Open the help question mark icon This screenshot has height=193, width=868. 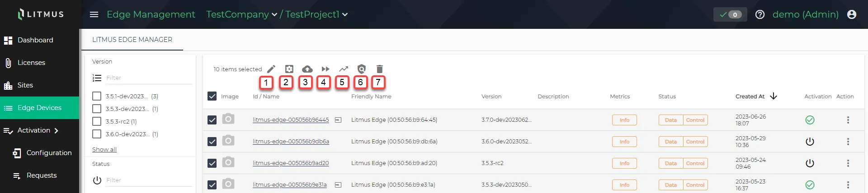click(x=760, y=14)
